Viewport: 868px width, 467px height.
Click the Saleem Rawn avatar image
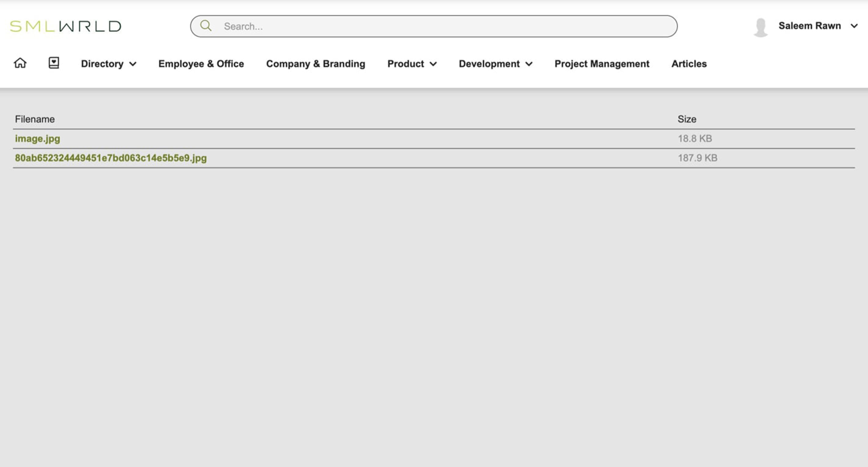pos(761,27)
